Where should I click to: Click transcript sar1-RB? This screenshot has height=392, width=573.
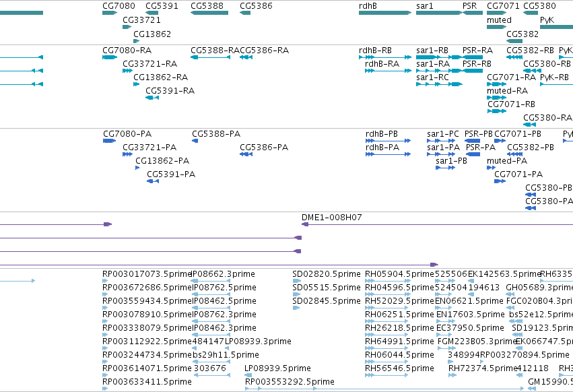(x=439, y=57)
